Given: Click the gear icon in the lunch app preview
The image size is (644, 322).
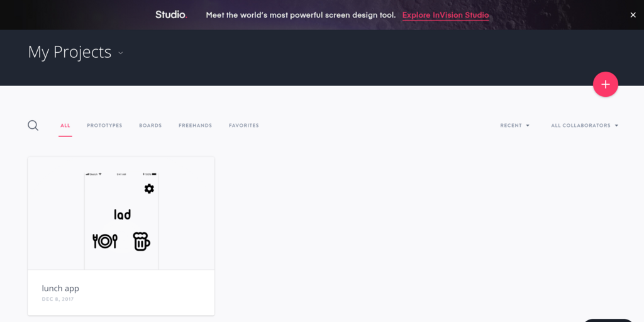Looking at the screenshot, I should 149,189.
